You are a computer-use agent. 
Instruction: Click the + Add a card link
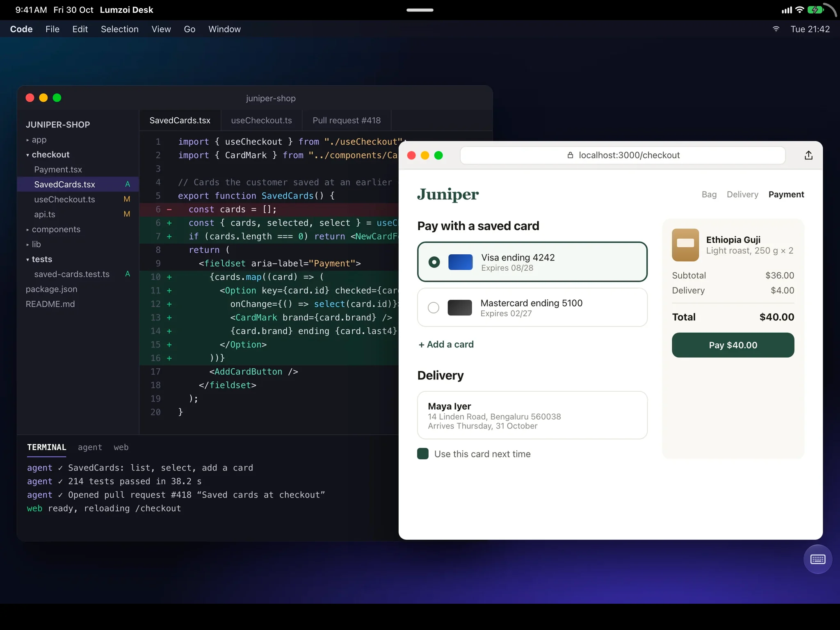(446, 345)
